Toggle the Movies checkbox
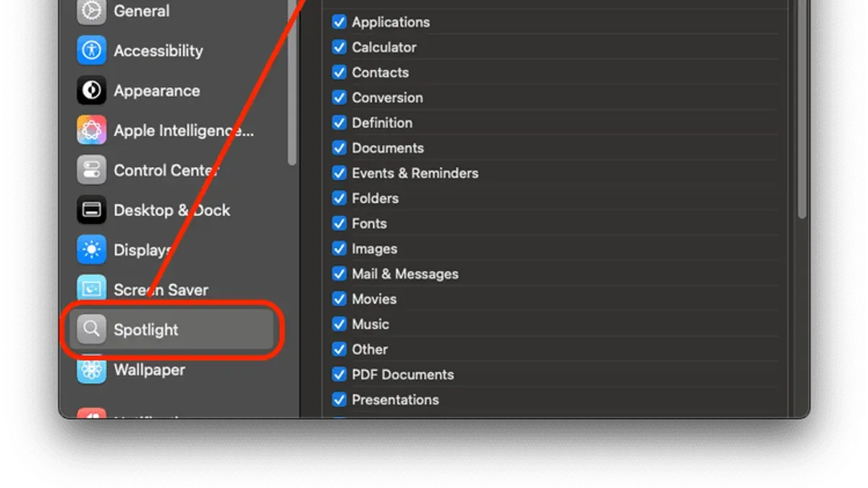The height and width of the screenshot is (488, 868). tap(339, 299)
